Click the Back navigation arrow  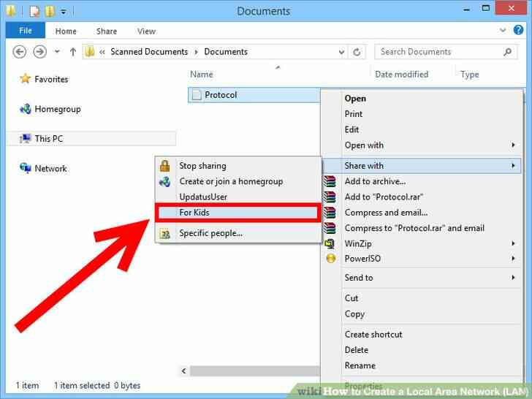point(19,52)
